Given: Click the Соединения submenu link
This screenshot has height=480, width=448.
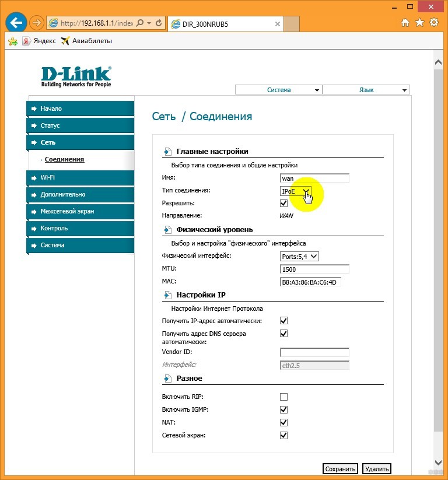Looking at the screenshot, I should [64, 159].
